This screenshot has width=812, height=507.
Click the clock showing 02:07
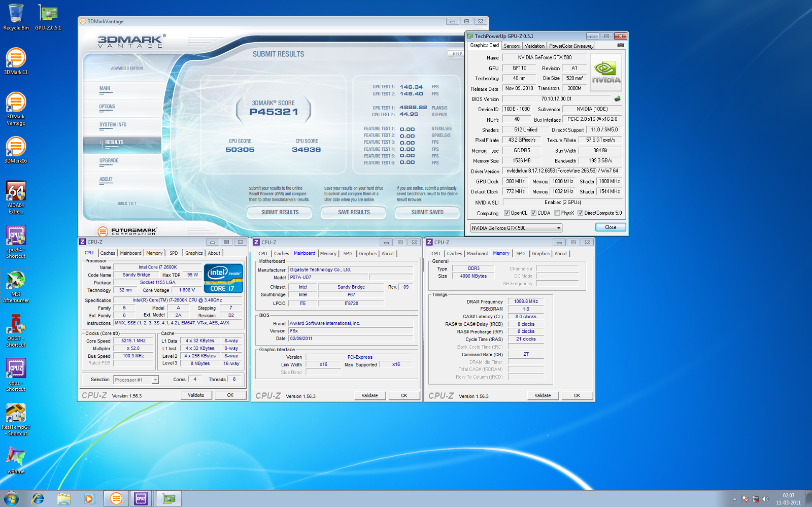788,495
